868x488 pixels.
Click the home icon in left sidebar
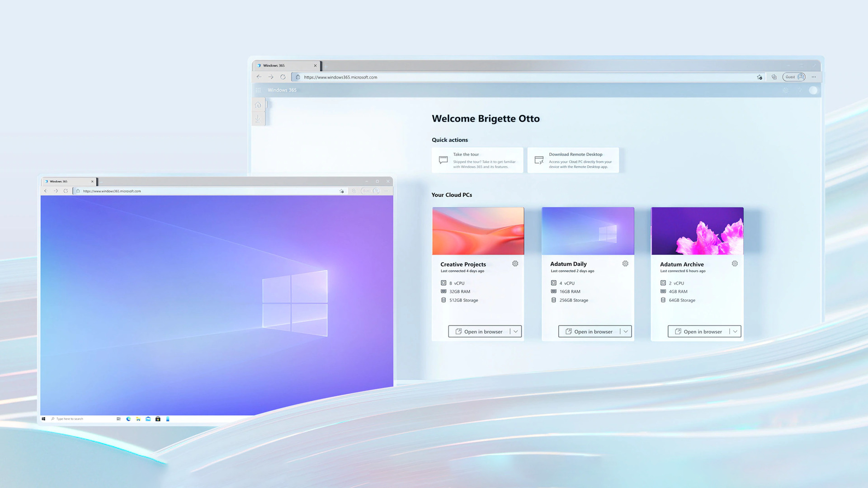[x=258, y=105]
